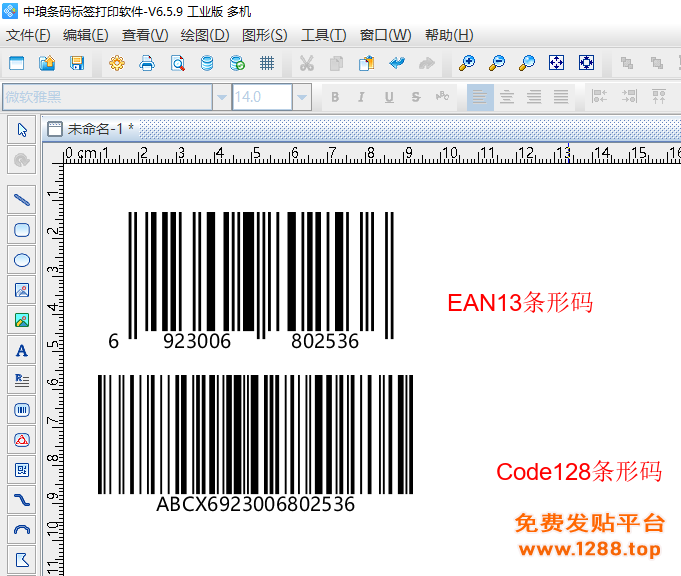Select the polygon flag tool

pos(22,560)
